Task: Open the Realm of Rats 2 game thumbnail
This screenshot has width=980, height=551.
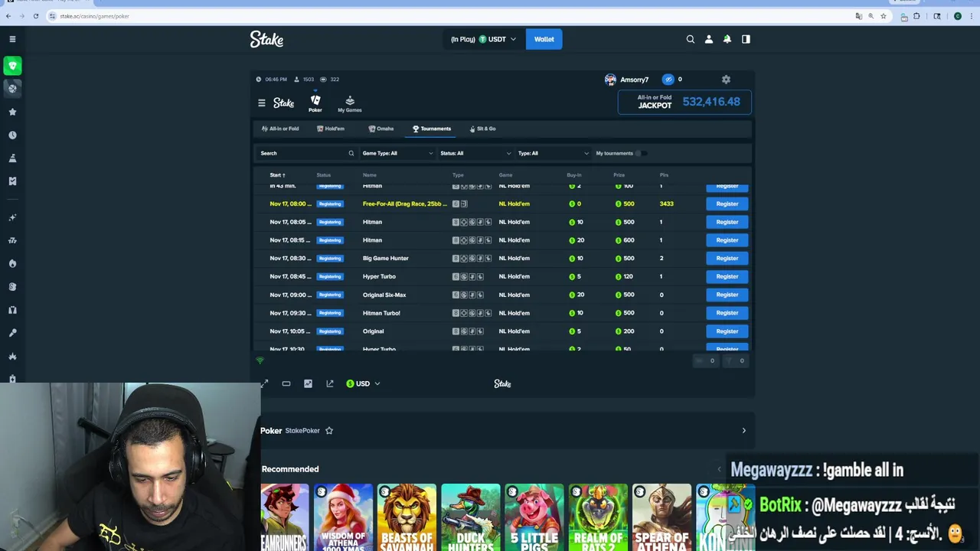Action: (x=598, y=517)
